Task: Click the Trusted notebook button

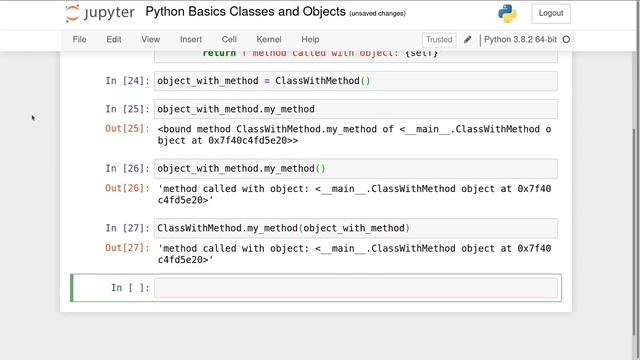Action: pyautogui.click(x=439, y=40)
